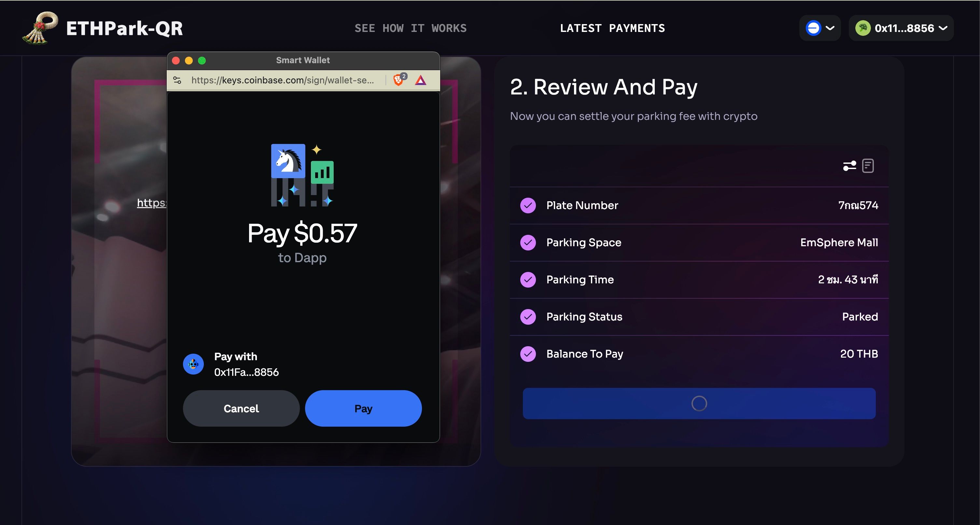Close the Smart Wallet window with red button
Viewport: 980px width, 525px height.
coord(176,61)
